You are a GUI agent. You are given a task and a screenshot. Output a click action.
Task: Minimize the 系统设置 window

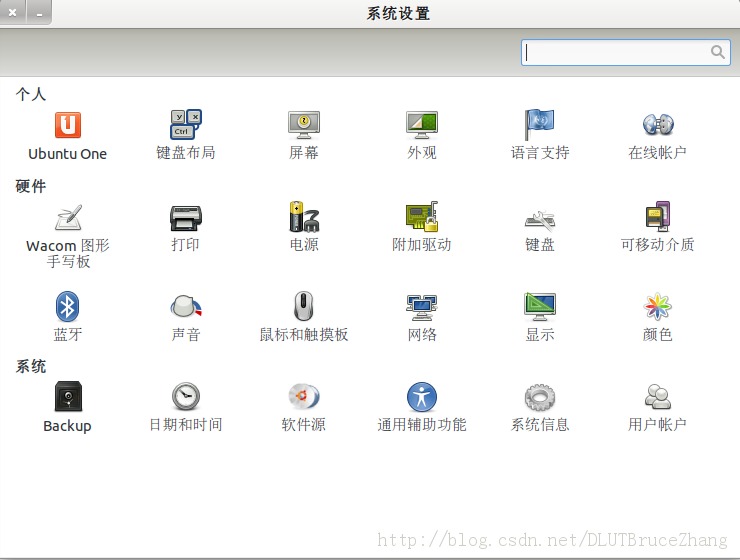39,13
